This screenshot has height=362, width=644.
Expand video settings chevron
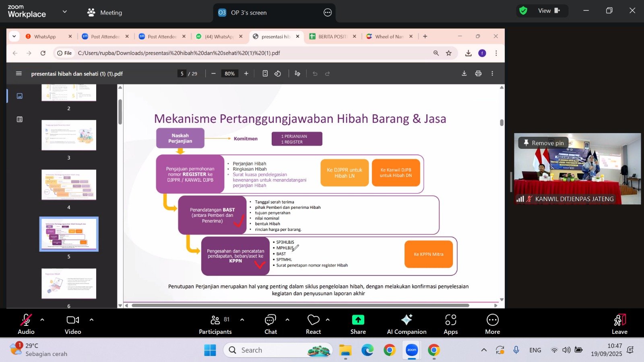click(91, 320)
